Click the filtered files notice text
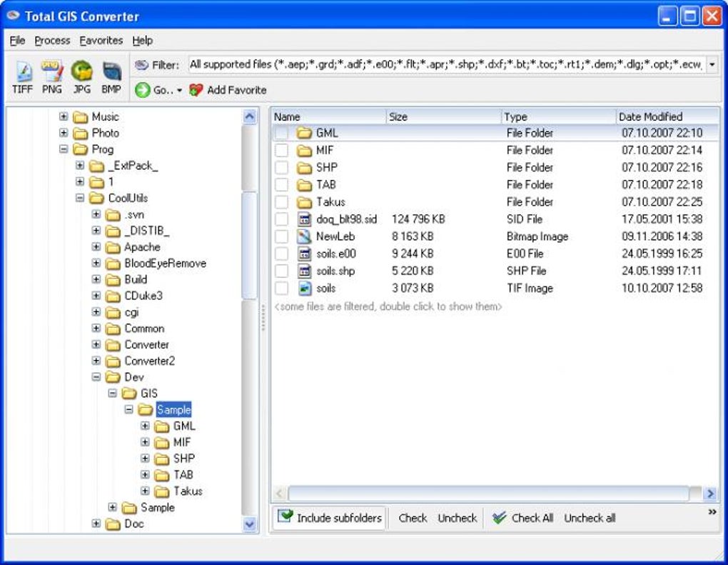The image size is (728, 565). 388,306
